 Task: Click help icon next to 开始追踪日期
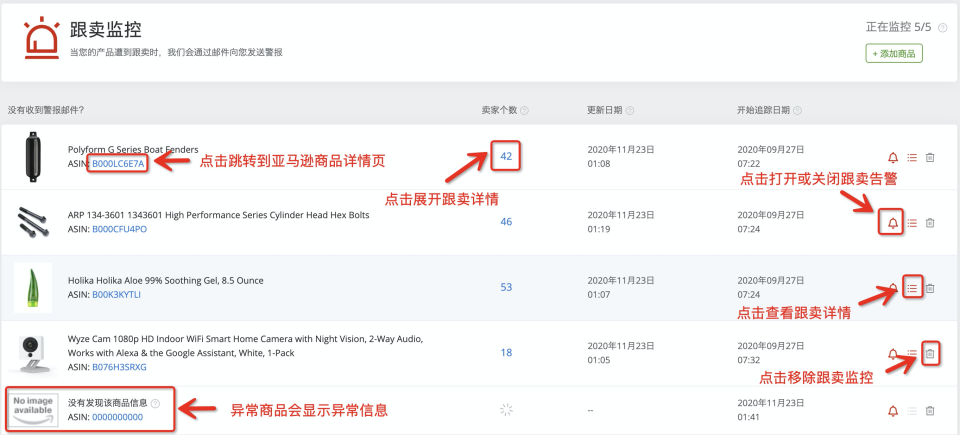[796, 110]
